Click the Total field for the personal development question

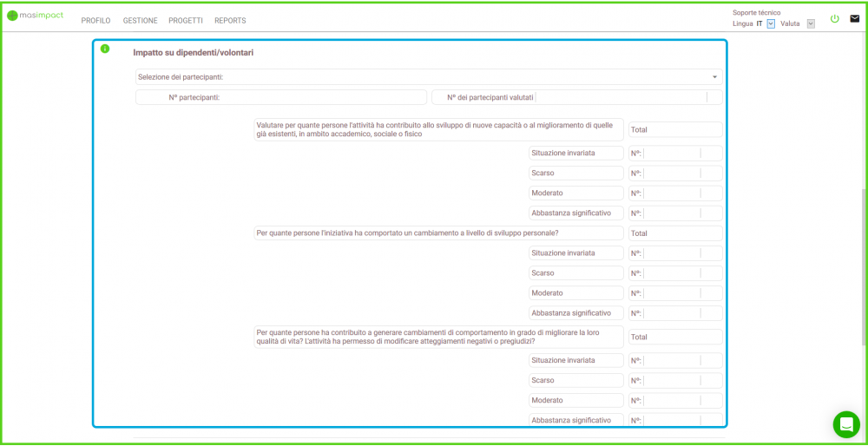(x=675, y=233)
